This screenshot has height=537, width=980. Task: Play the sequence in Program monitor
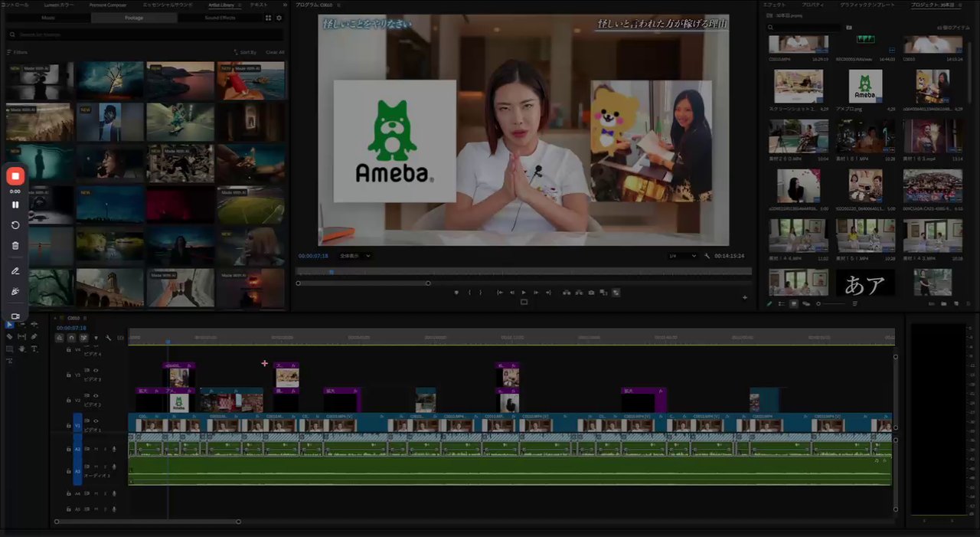(524, 293)
